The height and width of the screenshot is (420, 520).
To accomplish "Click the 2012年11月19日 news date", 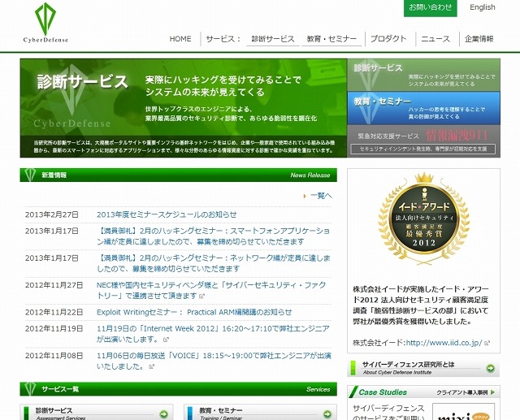I will (x=54, y=328).
